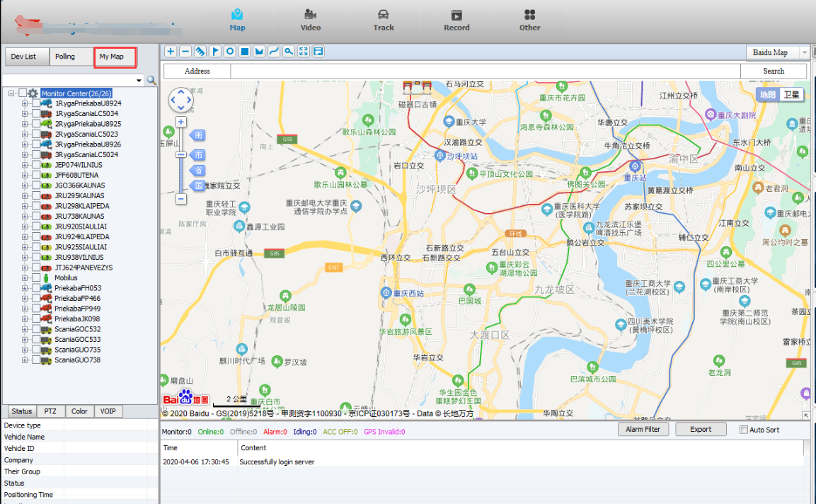
Task: Expand the JTJ624PANEVEZYS tree node
Action: pyautogui.click(x=25, y=268)
